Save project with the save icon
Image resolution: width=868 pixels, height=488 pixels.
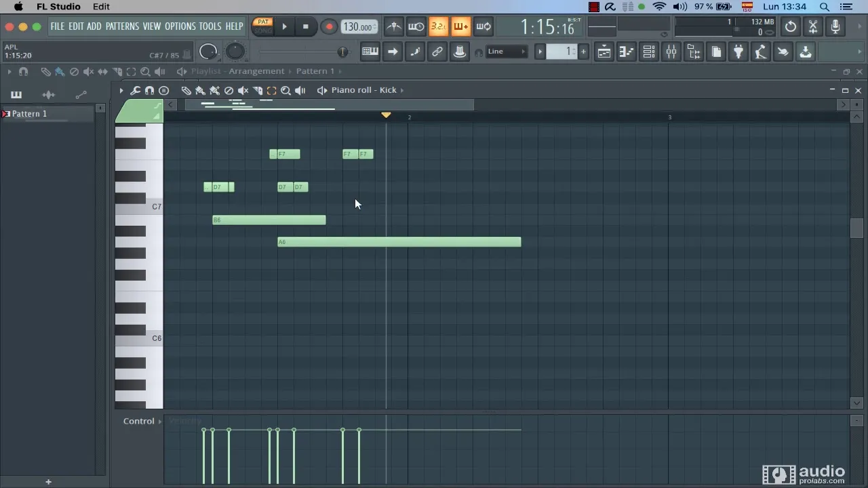coord(806,52)
